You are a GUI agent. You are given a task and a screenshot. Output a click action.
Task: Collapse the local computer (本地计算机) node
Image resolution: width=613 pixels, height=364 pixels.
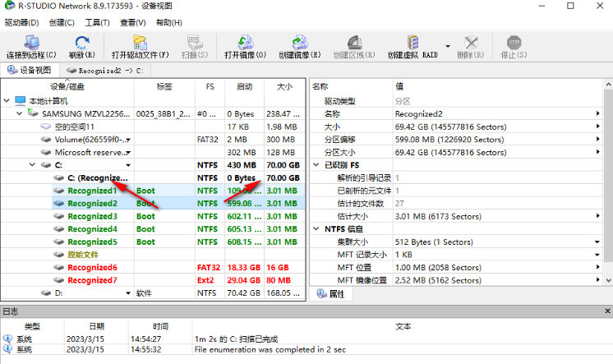click(x=7, y=101)
